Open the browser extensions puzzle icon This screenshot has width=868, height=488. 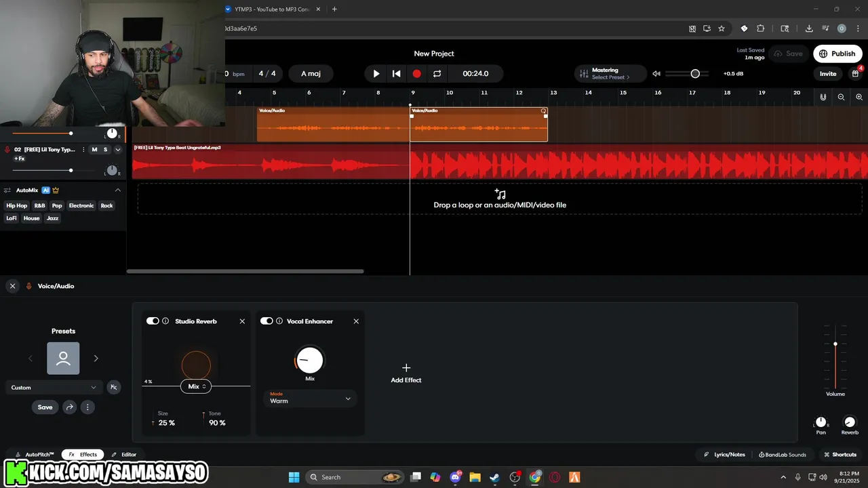coord(760,28)
